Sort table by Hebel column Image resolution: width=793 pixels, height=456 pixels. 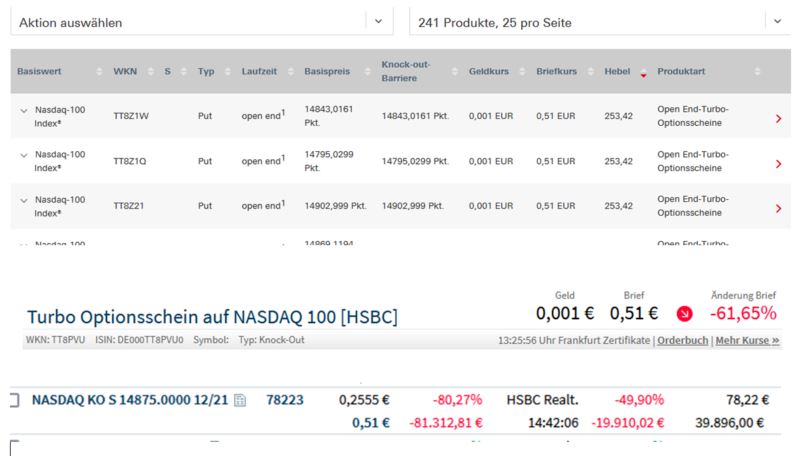[643, 72]
